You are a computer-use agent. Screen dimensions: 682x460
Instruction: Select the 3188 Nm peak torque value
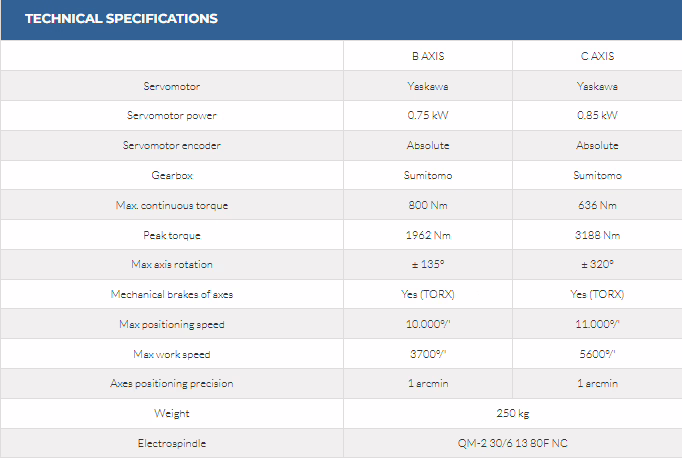597,236
